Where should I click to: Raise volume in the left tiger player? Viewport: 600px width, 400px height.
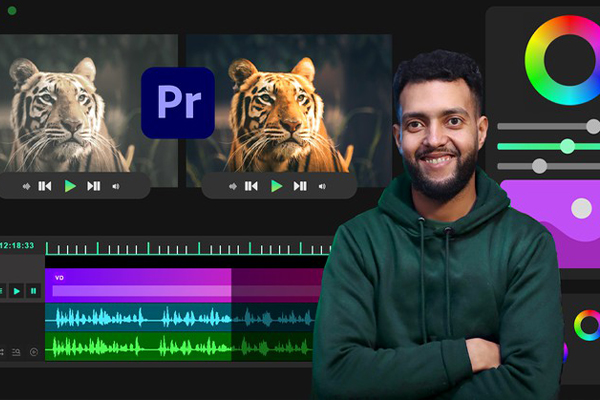click(x=116, y=186)
